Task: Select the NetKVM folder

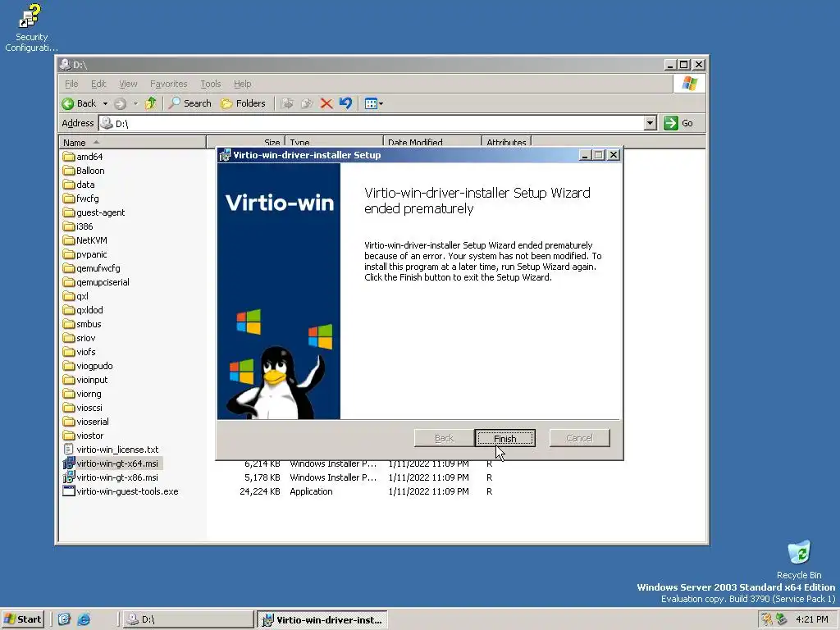Action: click(85, 240)
